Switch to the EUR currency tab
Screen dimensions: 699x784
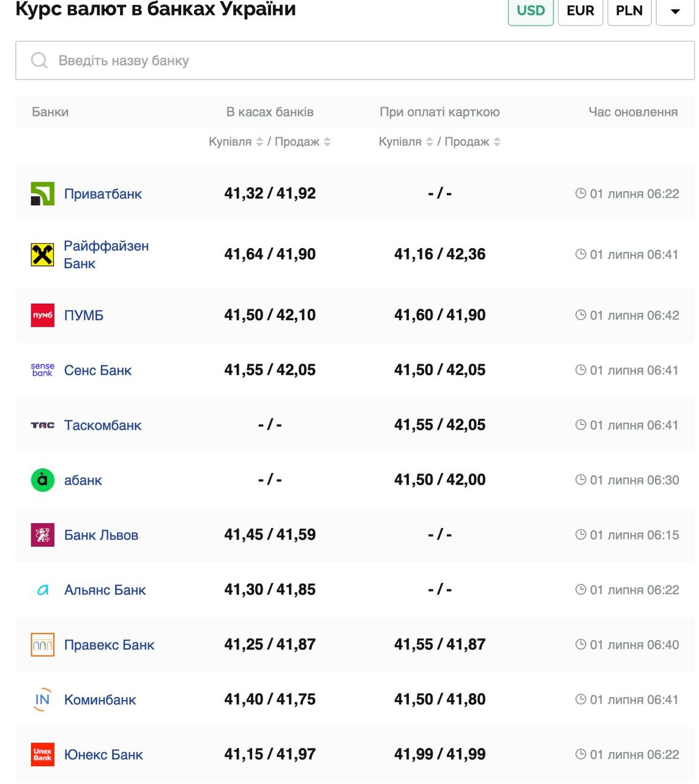[580, 11]
